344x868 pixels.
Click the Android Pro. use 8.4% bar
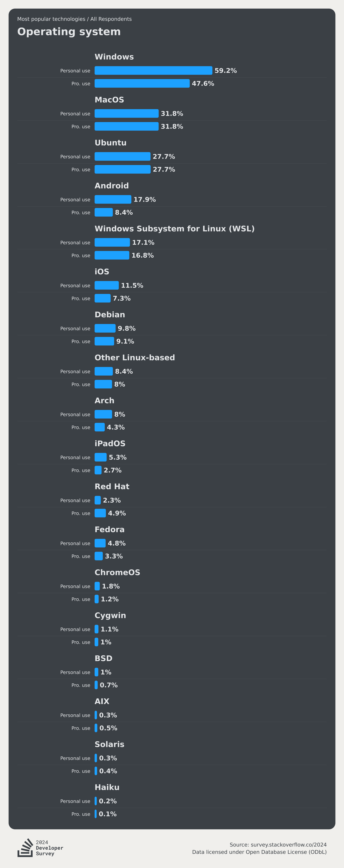[103, 212]
